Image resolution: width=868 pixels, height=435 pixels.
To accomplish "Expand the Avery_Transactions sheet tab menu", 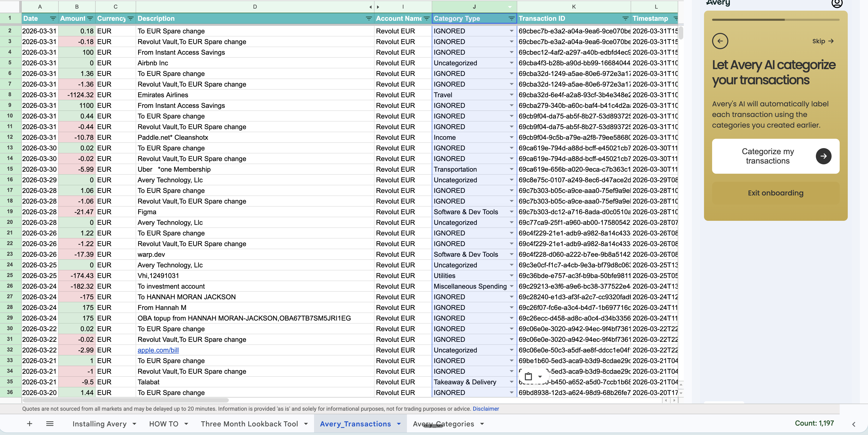I will coord(399,424).
